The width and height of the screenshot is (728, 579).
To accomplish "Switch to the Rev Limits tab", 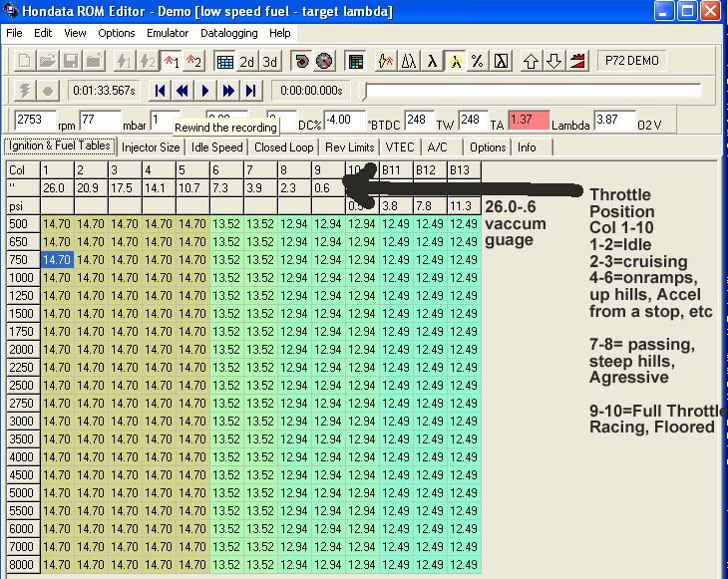I will pos(350,147).
